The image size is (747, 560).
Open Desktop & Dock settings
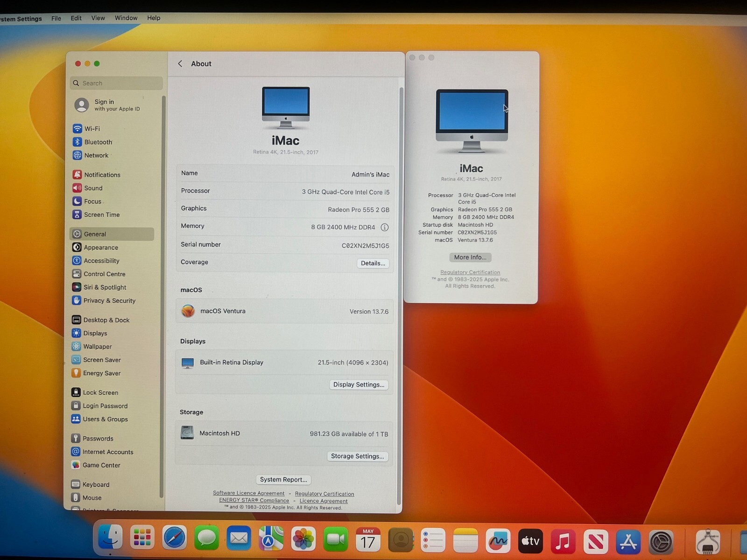[x=101, y=320]
